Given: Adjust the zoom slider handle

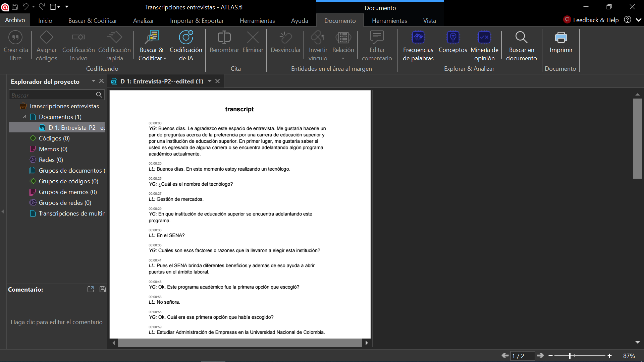Looking at the screenshot, I should click(x=570, y=356).
